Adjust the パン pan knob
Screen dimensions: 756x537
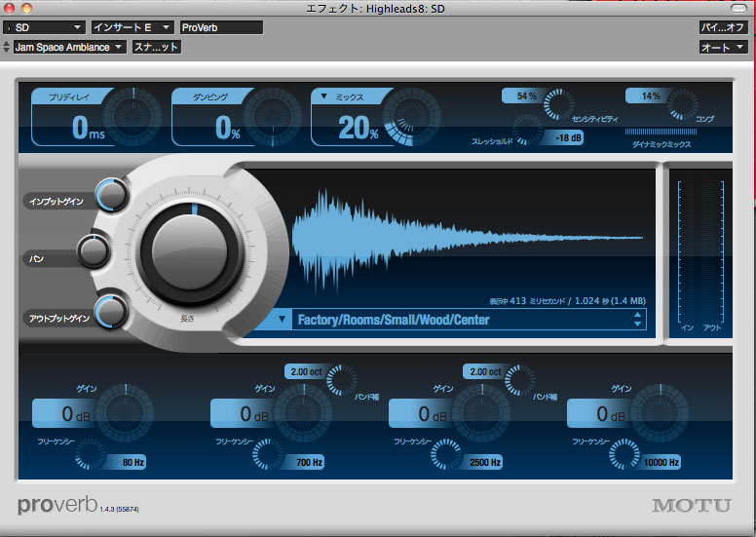tap(94, 251)
